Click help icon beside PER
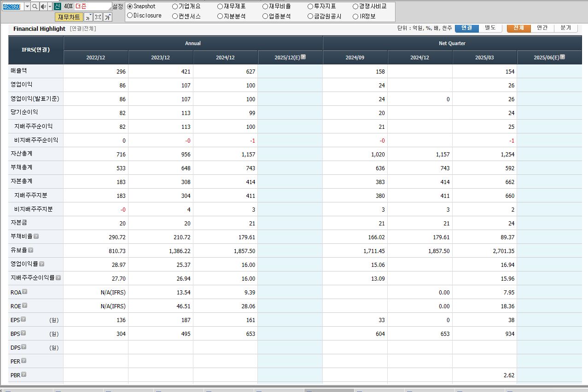The height and width of the screenshot is (392, 588). pyautogui.click(x=24, y=361)
